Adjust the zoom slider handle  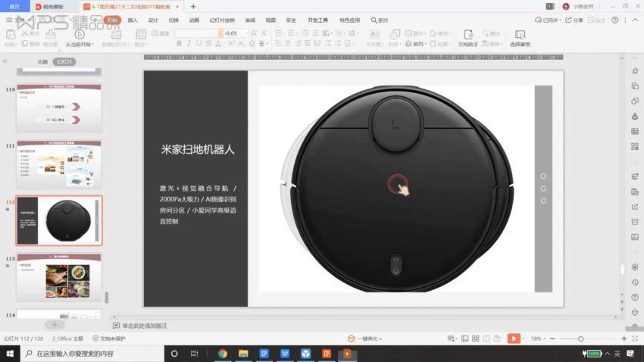[x=580, y=339]
